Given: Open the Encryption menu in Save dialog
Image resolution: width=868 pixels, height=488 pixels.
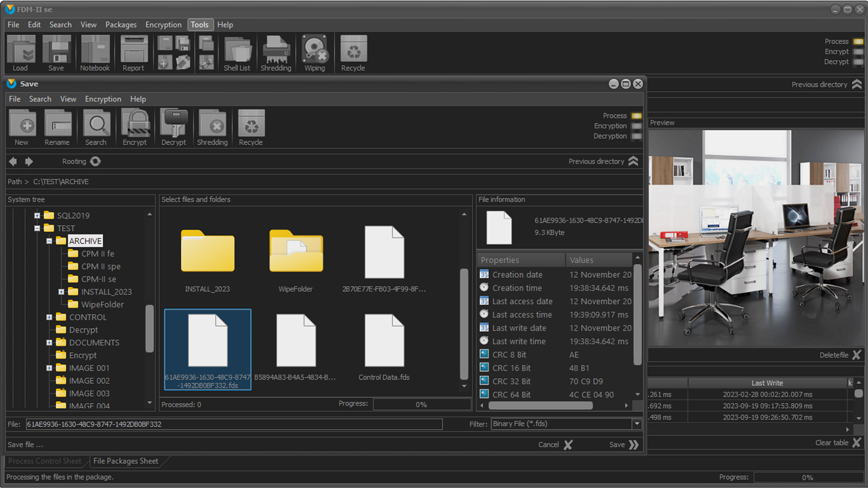Looking at the screenshot, I should click(x=103, y=99).
